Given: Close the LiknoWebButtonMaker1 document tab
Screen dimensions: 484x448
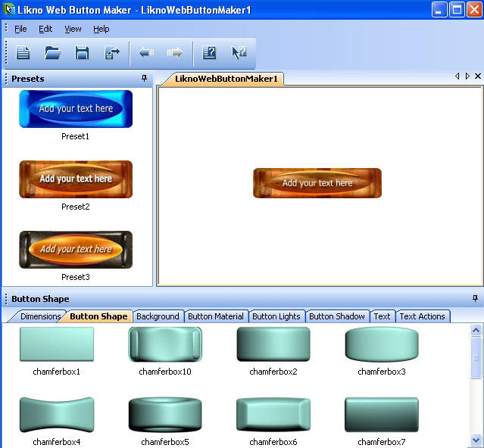Looking at the screenshot, I should pos(478,76).
